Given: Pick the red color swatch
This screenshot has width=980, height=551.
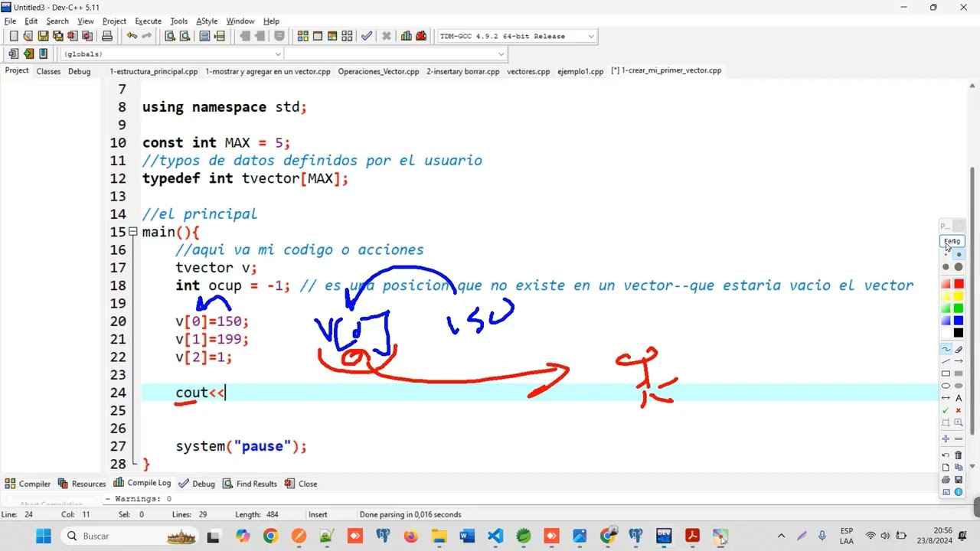Looking at the screenshot, I should pyautogui.click(x=959, y=284).
